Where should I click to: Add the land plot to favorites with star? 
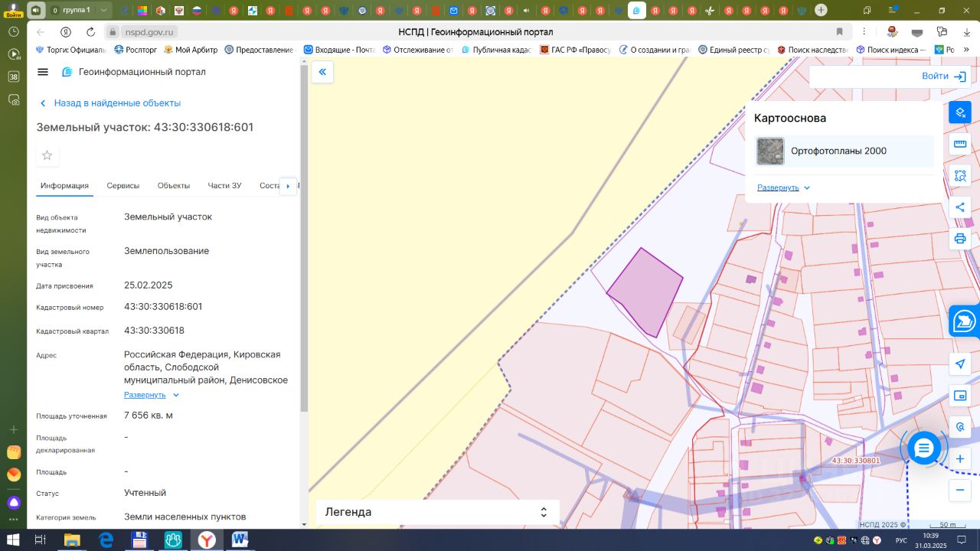[x=47, y=155]
